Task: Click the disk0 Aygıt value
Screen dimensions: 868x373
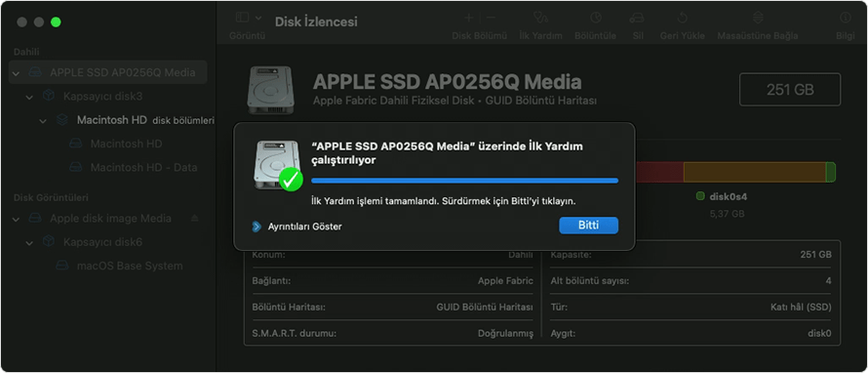Action: (819, 334)
